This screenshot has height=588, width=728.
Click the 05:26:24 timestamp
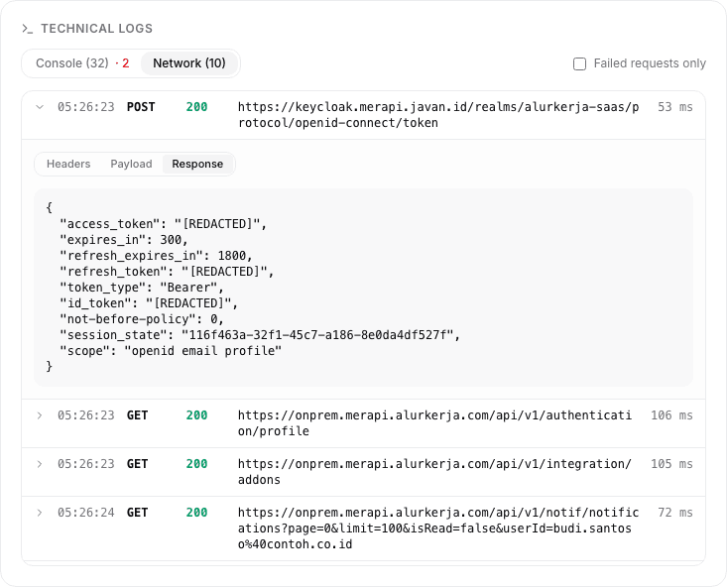(x=86, y=513)
